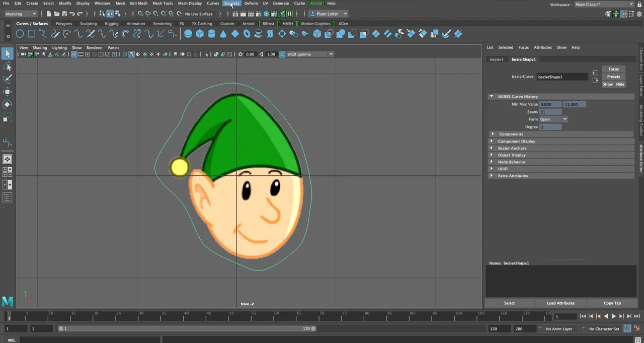This screenshot has height=343, width=644.
Task: Open the Surfaces menu
Action: 231,3
